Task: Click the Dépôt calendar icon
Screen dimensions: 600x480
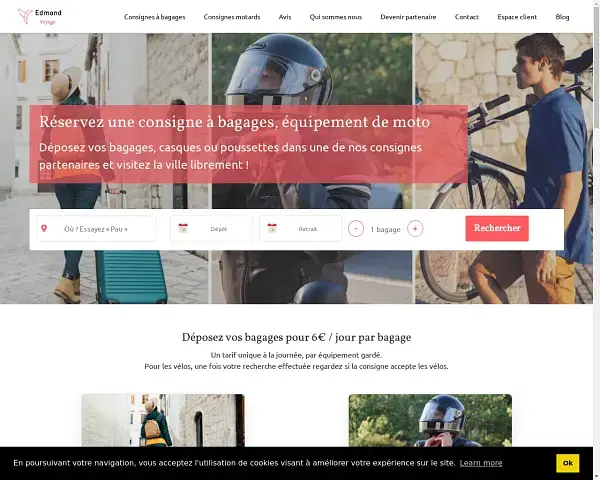Action: pyautogui.click(x=183, y=229)
